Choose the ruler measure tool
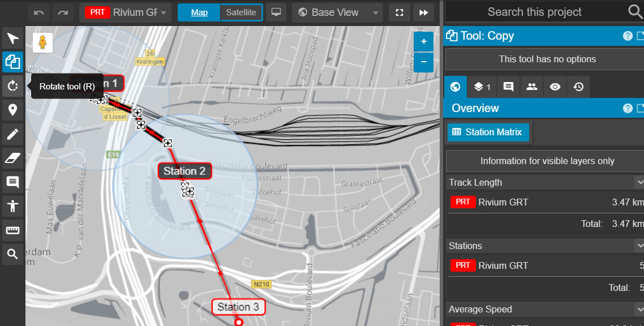The height and width of the screenshot is (326, 644). tap(12, 230)
